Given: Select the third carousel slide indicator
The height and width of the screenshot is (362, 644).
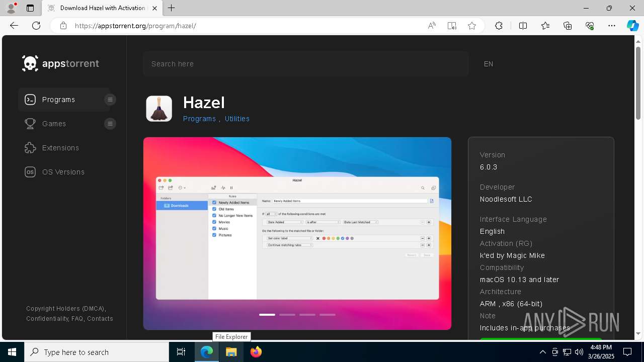Looking at the screenshot, I should click(x=307, y=315).
